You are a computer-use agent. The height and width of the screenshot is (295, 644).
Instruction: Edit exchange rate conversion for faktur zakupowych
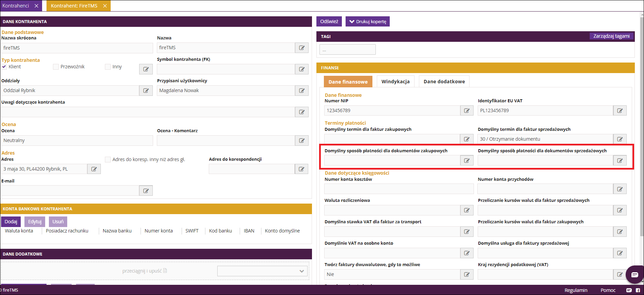[x=620, y=232]
